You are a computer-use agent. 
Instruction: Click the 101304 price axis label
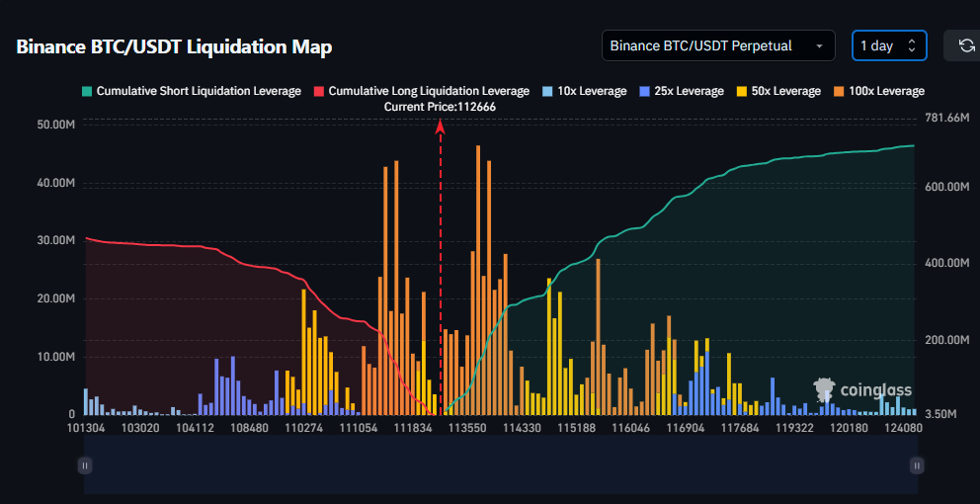(x=86, y=428)
